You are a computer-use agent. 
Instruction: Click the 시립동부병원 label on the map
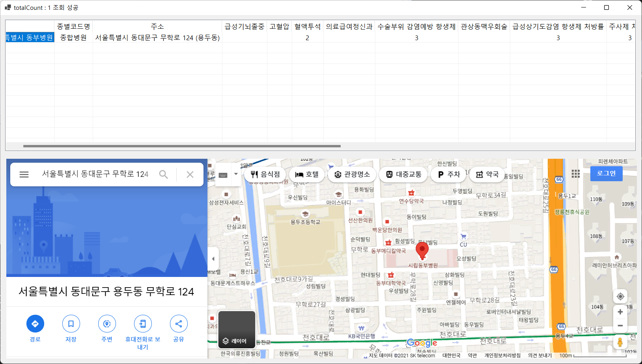pyautogui.click(x=423, y=266)
